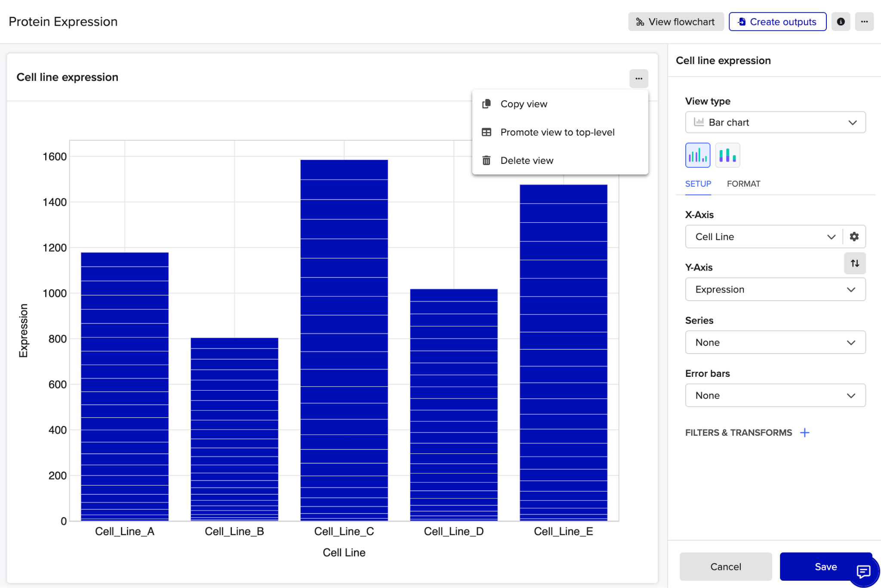This screenshot has height=588, width=881.
Task: Open X-Axis settings gear
Action: click(854, 237)
